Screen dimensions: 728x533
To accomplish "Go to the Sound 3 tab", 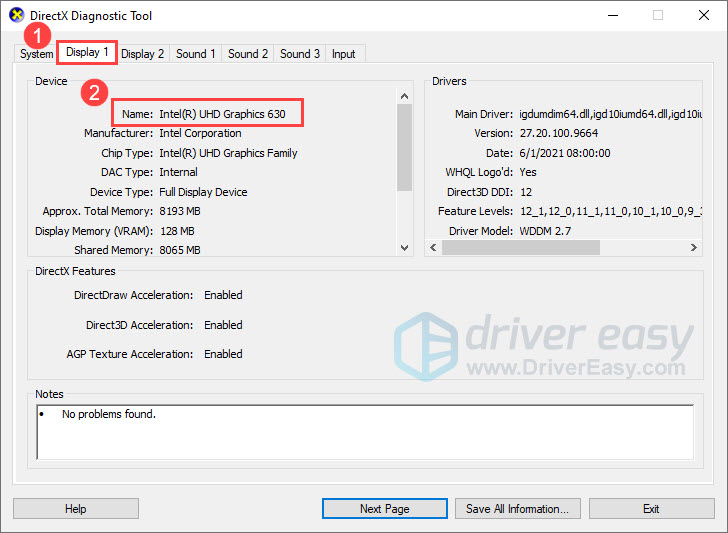I will tap(299, 54).
